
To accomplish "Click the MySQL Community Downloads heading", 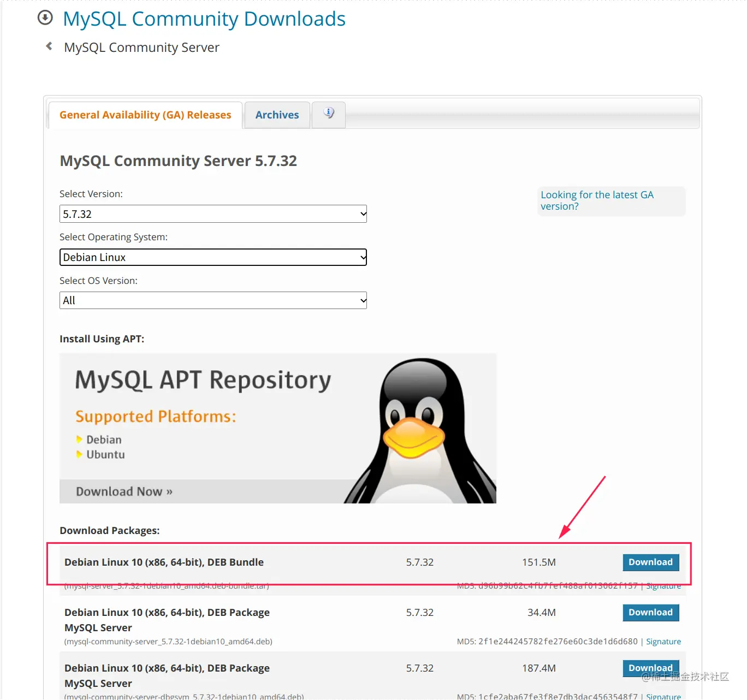I will pyautogui.click(x=204, y=19).
